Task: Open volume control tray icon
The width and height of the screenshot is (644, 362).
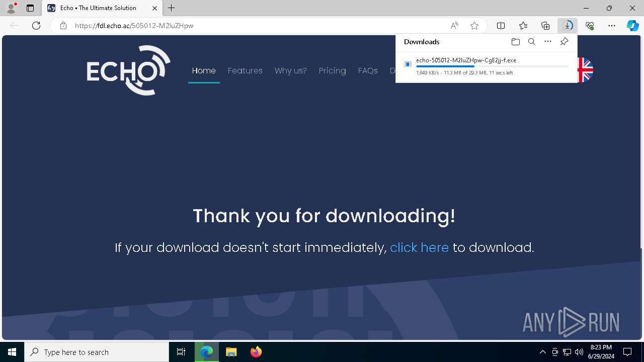Action: (579, 352)
